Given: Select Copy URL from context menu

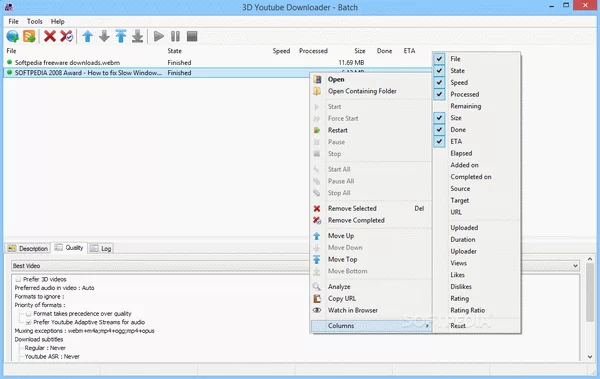Looking at the screenshot, I should coord(342,299).
